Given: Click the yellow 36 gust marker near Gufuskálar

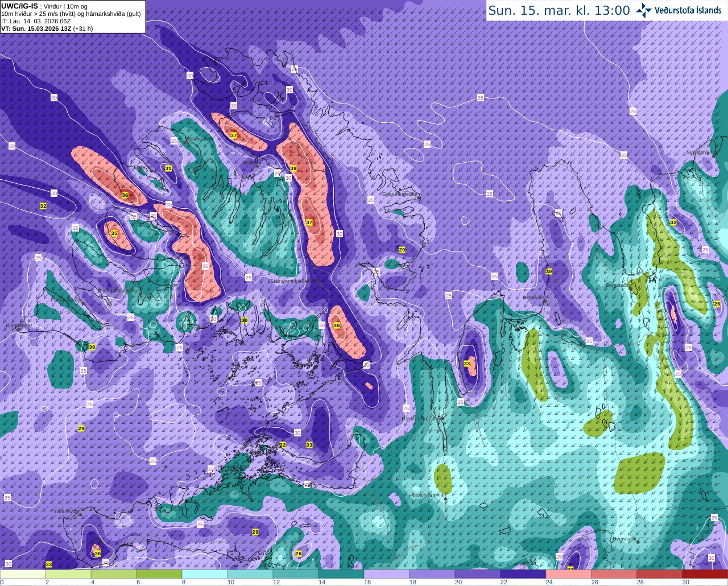Looking at the screenshot, I should click(x=97, y=553).
